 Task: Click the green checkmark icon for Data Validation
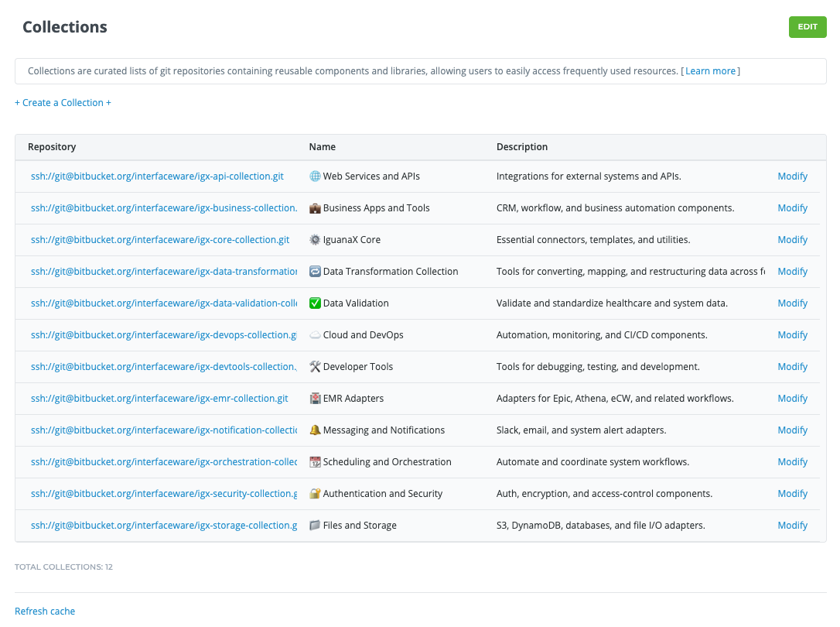click(315, 303)
